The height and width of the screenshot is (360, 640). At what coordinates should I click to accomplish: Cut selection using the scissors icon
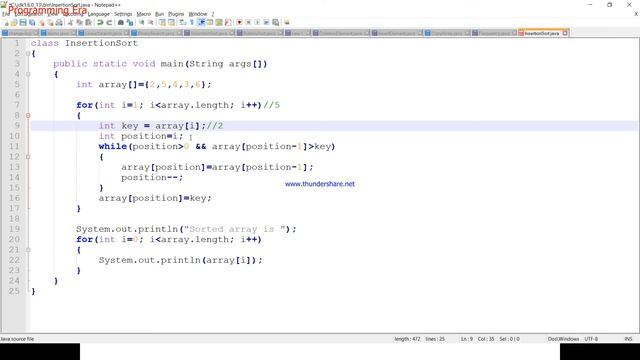pyautogui.click(x=70, y=22)
